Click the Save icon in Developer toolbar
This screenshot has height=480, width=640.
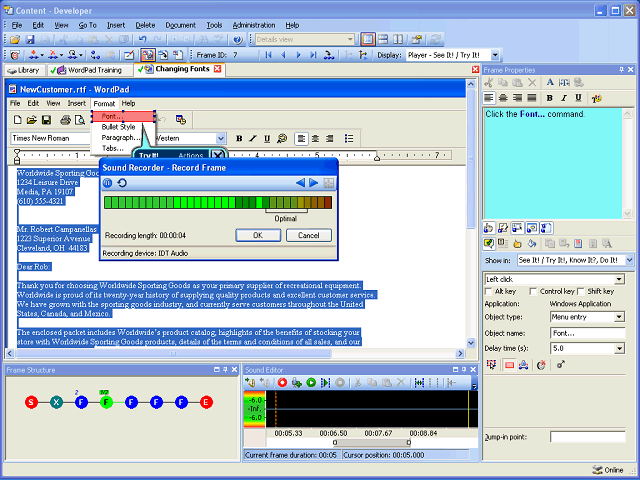point(30,40)
